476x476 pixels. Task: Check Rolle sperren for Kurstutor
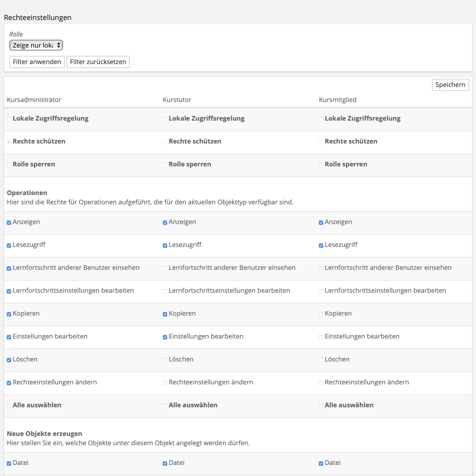point(165,165)
